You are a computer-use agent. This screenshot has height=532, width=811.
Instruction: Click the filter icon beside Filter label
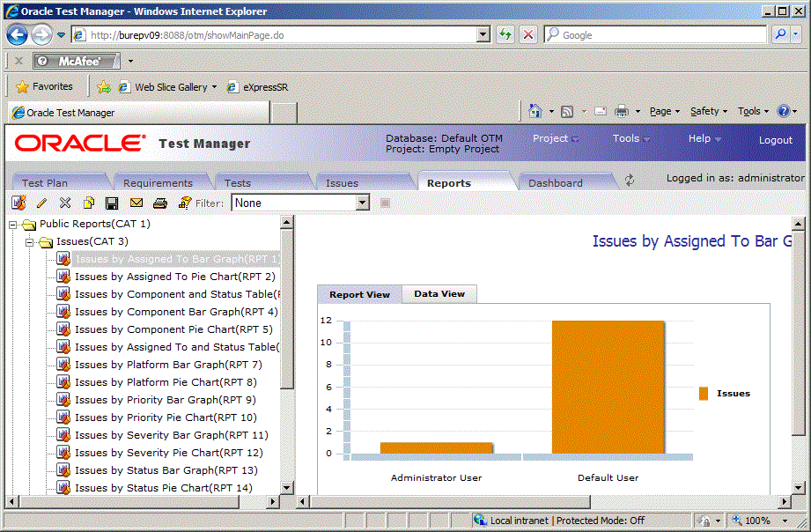pyautogui.click(x=185, y=203)
